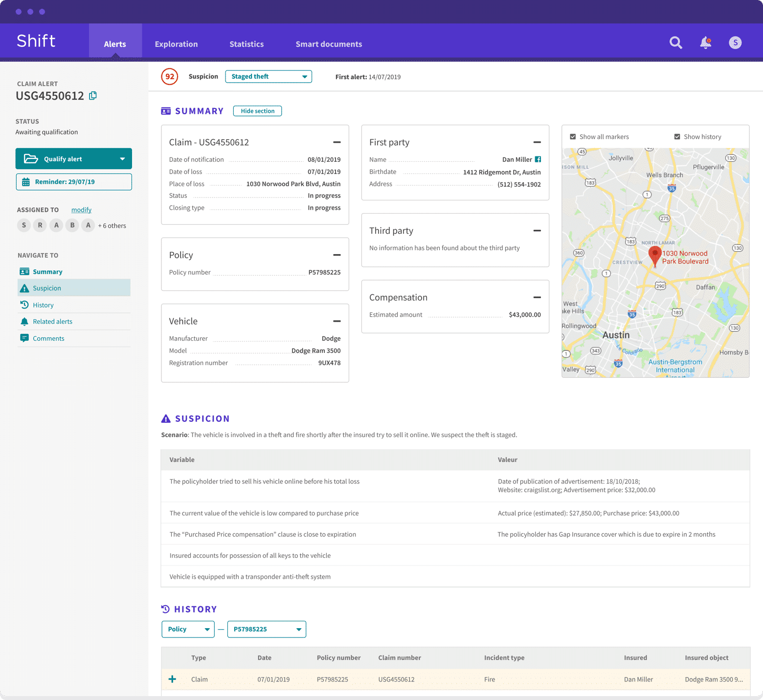Open Related alerts via bell icon
The height and width of the screenshot is (700, 763).
tap(25, 321)
